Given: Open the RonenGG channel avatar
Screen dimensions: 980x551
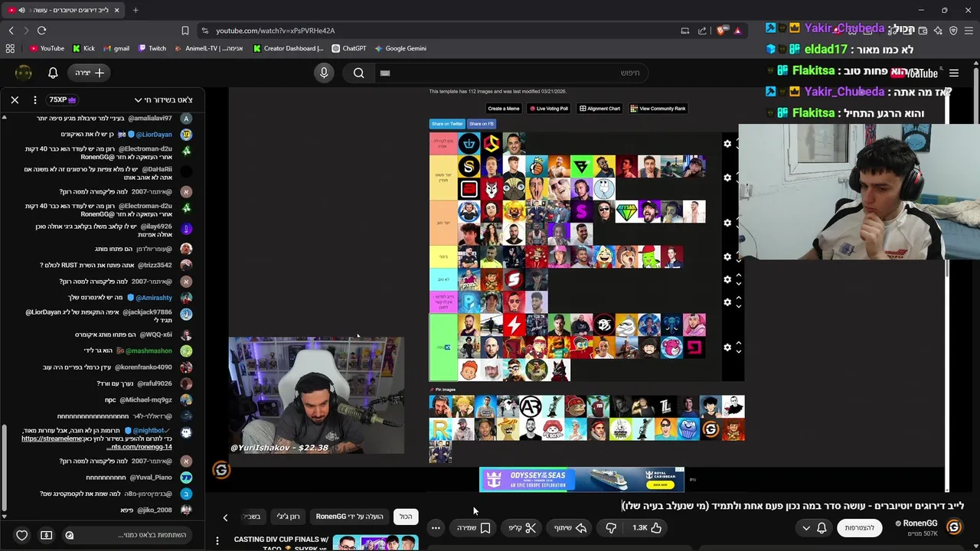Looking at the screenshot, I should pyautogui.click(x=954, y=527).
